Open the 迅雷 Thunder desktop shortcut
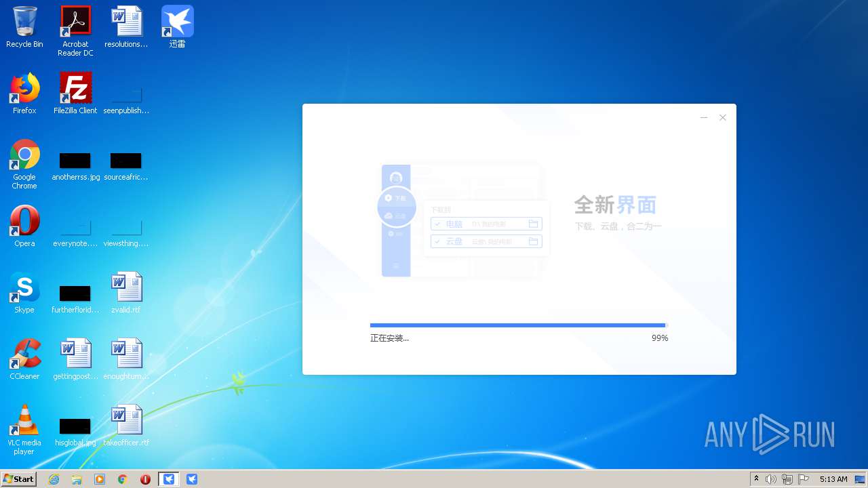The image size is (868, 488). 177,27
